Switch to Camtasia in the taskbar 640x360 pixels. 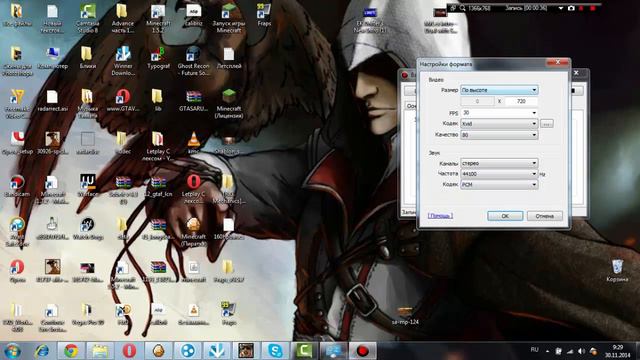pos(304,351)
